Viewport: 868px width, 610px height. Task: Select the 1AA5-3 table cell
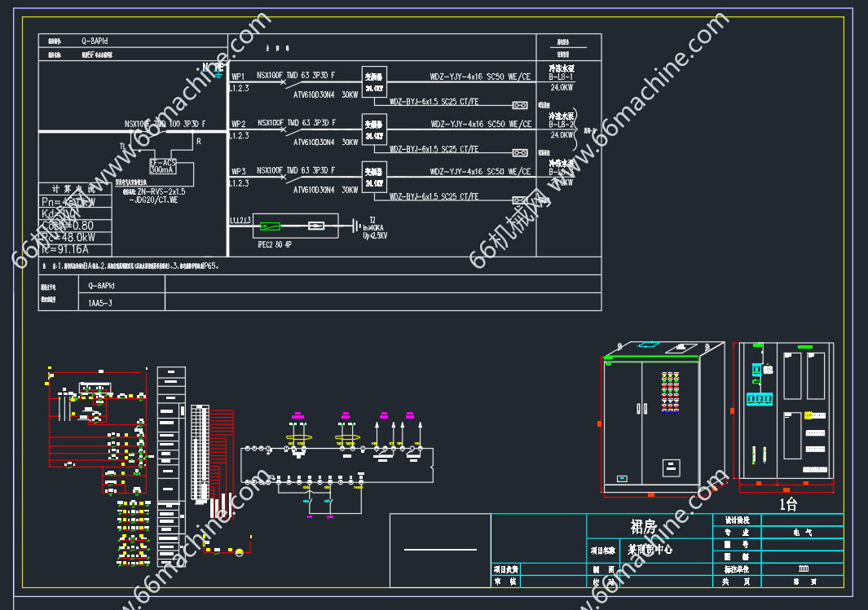click(101, 302)
